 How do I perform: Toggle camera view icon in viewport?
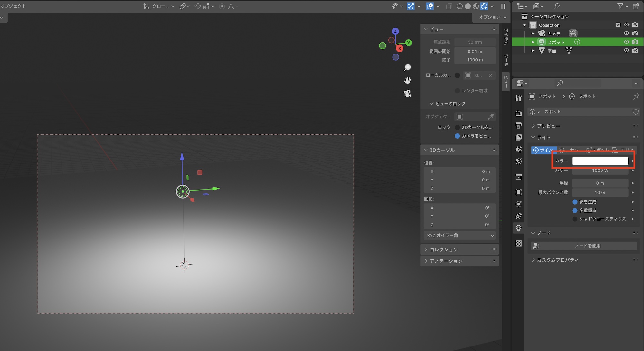(407, 93)
